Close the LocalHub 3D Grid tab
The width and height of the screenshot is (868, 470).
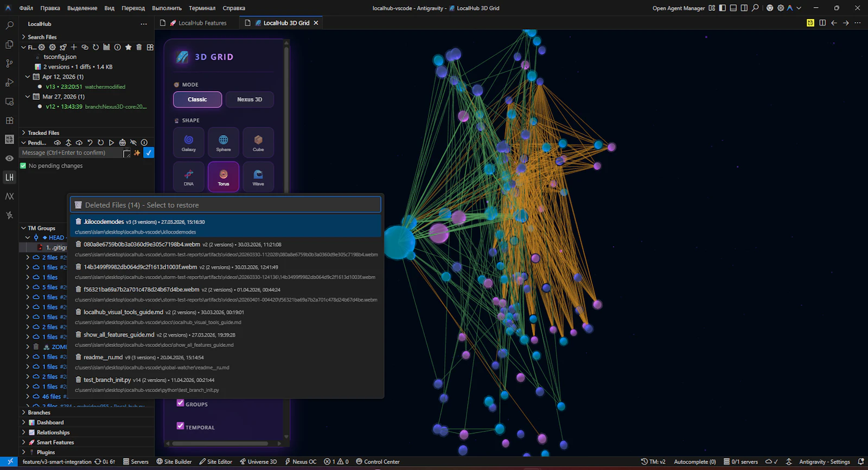316,23
